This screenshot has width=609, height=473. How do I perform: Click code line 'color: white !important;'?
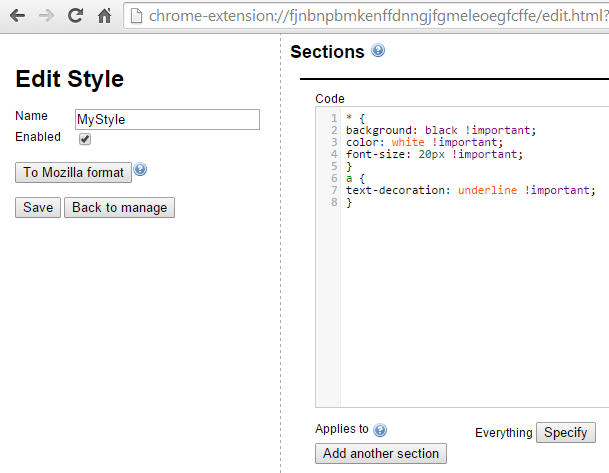coord(425,142)
